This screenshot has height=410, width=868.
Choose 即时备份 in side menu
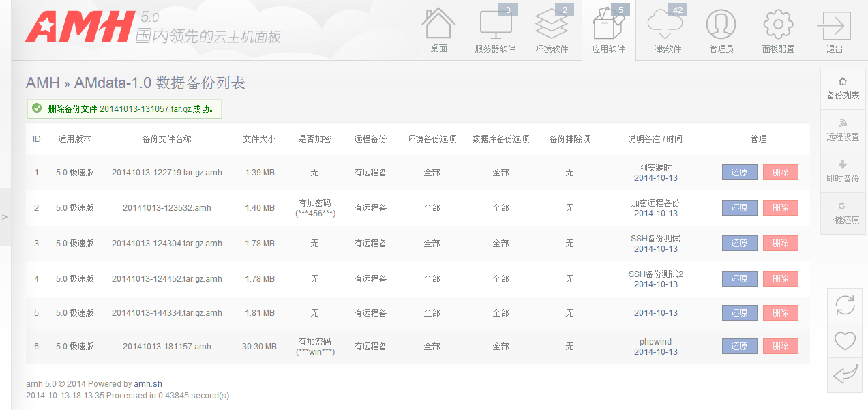[x=843, y=172]
